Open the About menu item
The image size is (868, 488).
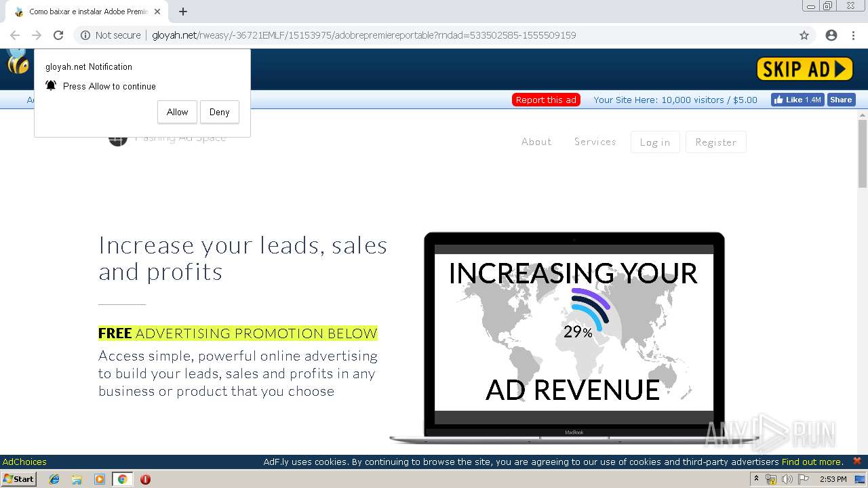[536, 142]
